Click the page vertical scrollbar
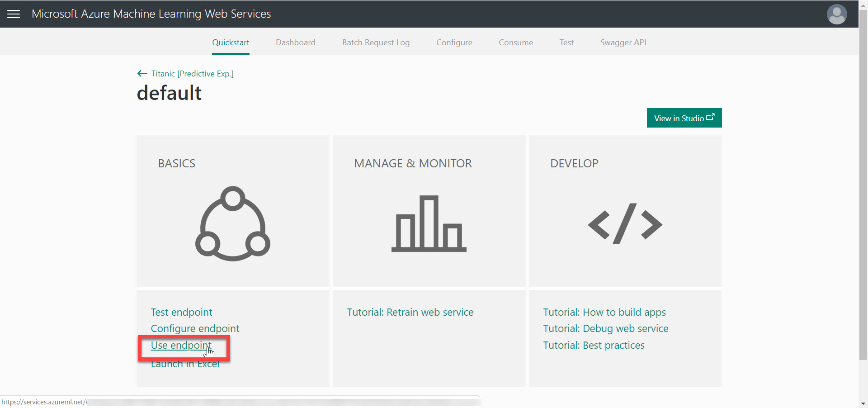 pos(863,185)
